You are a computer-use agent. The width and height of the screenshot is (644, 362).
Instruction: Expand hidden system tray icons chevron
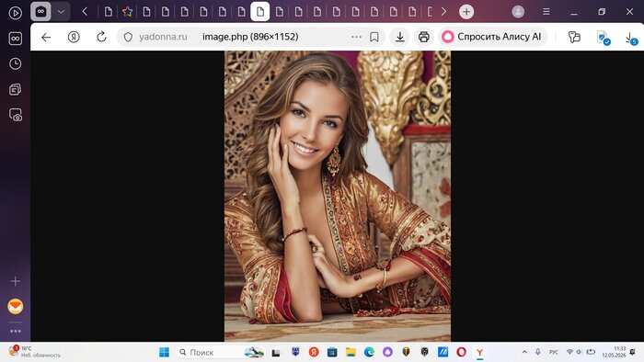pyautogui.click(x=524, y=352)
